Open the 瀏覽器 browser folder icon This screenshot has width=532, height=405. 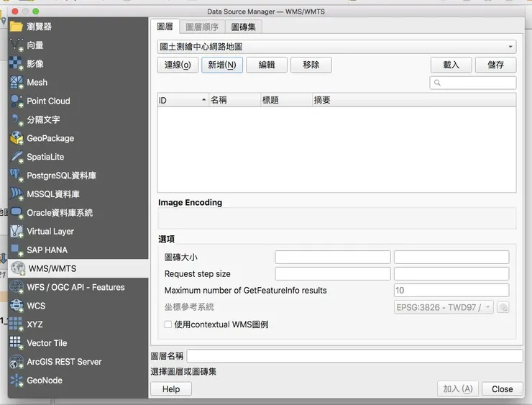coord(17,27)
